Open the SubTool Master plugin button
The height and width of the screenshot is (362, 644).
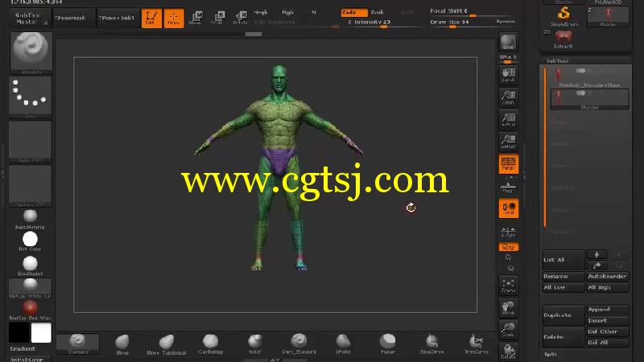point(28,18)
